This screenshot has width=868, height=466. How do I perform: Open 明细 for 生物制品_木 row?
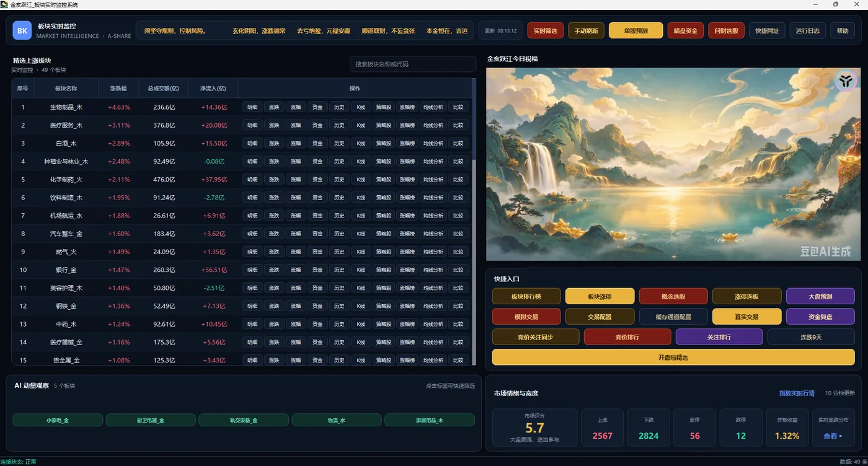[252, 107]
